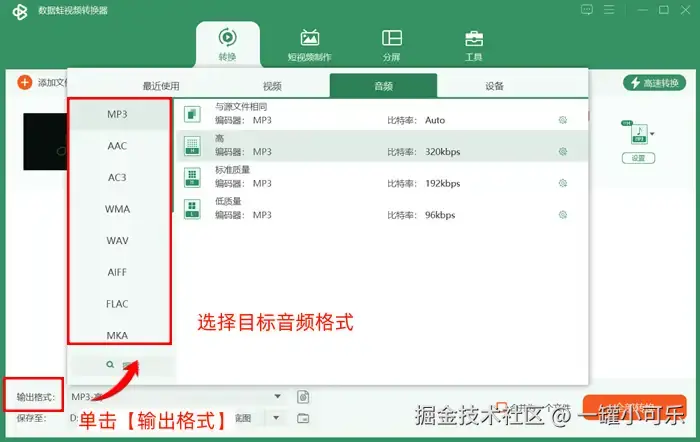The image size is (700, 442).
Task: Select AAC in the format list
Action: (117, 146)
